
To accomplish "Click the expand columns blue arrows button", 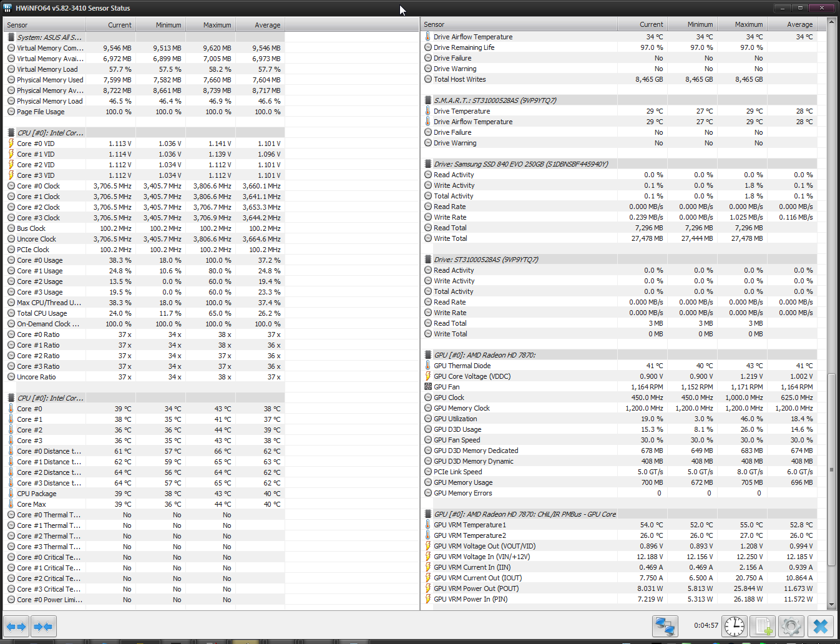I will (16, 626).
